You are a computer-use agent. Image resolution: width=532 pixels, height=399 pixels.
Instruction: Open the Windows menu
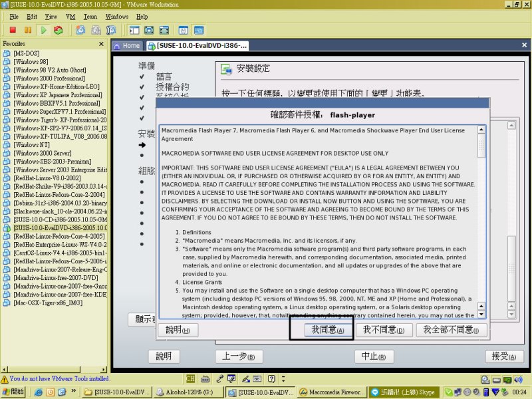pos(117,17)
